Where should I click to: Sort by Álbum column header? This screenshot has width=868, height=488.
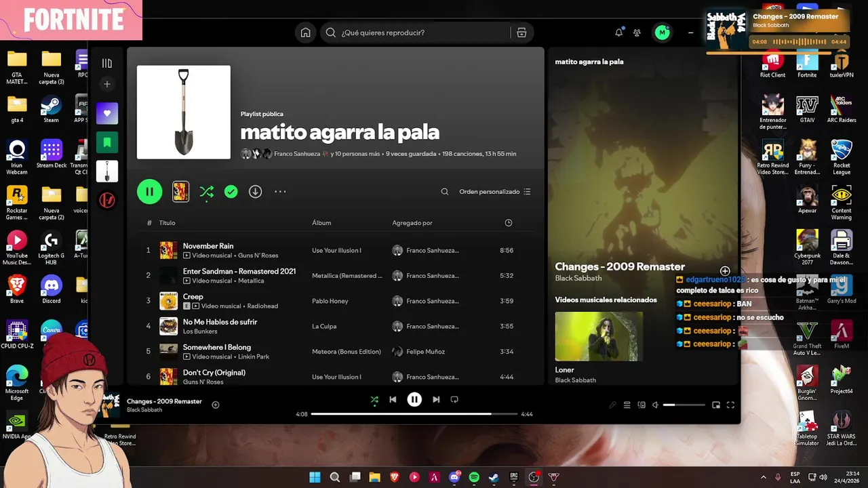(x=321, y=223)
